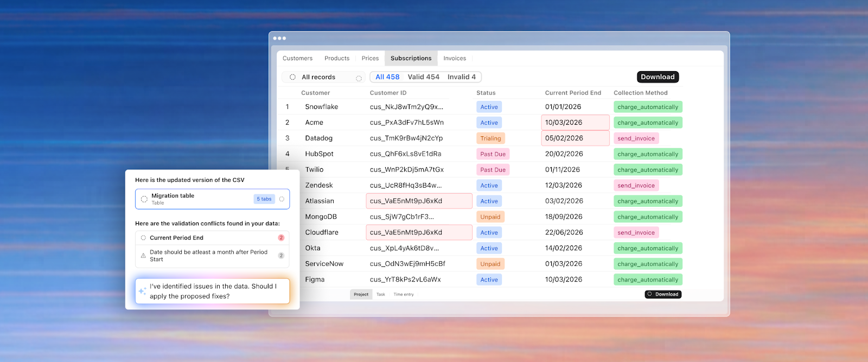Click the send_invoice tag in the Zendesk row
The height and width of the screenshot is (362, 868).
pos(636,186)
